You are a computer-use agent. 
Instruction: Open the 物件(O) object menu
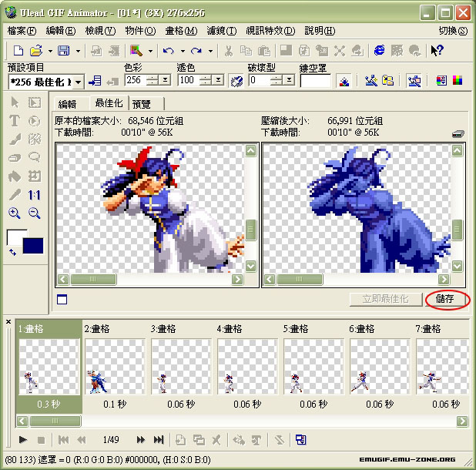click(140, 31)
